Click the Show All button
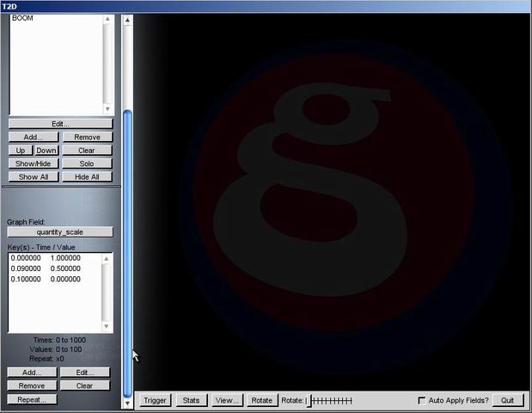Viewport: 532px width, 413px height. coord(34,176)
